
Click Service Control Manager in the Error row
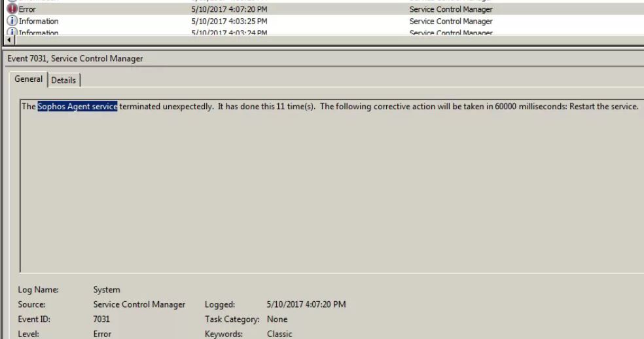point(451,9)
